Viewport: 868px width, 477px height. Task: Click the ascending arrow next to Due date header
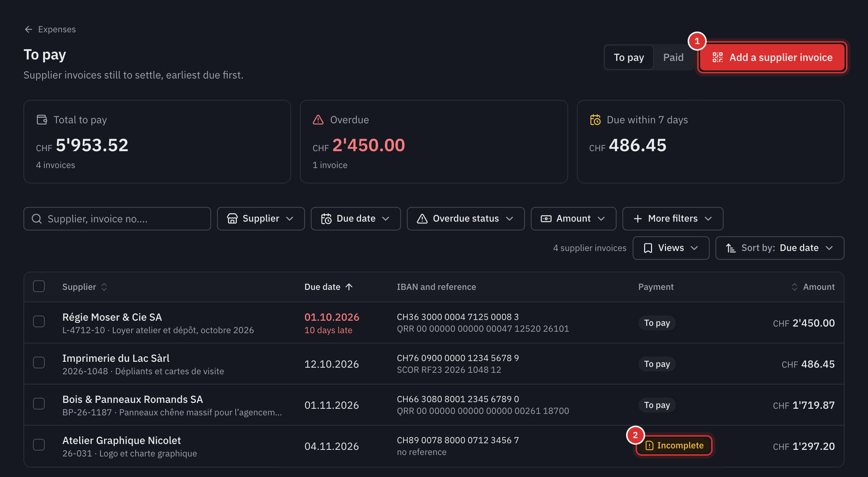[x=349, y=287]
